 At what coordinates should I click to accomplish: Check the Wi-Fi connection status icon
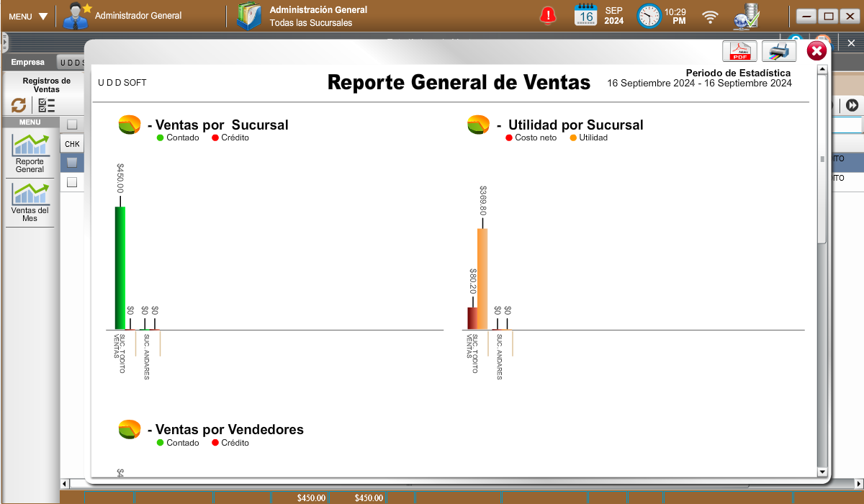(711, 16)
